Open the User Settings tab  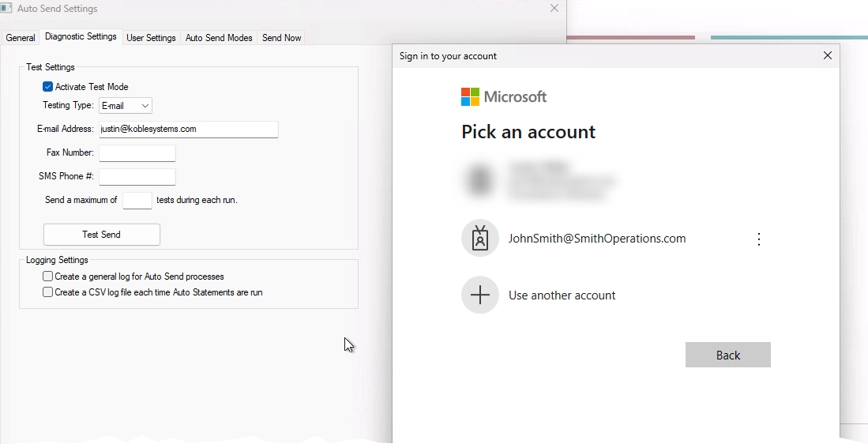pos(151,38)
